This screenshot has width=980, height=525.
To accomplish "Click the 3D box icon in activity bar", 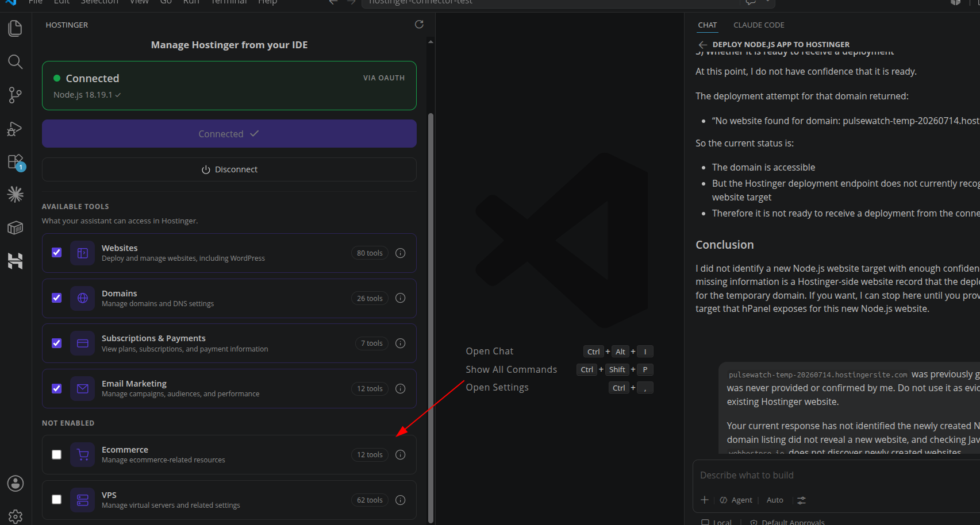I will [x=16, y=227].
